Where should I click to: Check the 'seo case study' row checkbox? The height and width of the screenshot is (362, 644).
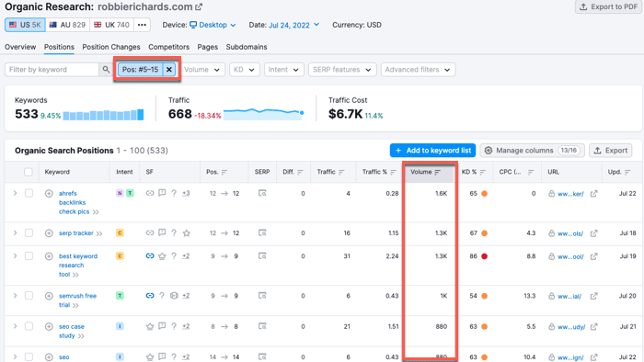(x=29, y=326)
